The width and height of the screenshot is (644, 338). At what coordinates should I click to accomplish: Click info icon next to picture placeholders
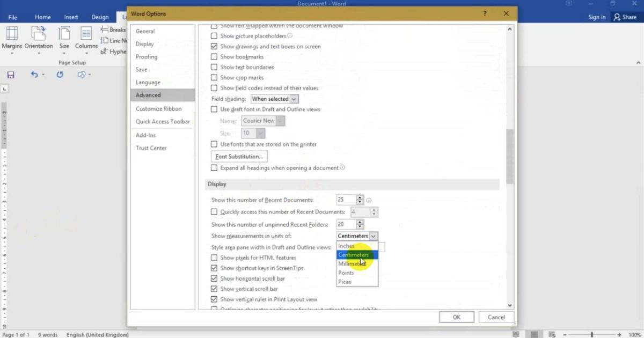click(290, 36)
